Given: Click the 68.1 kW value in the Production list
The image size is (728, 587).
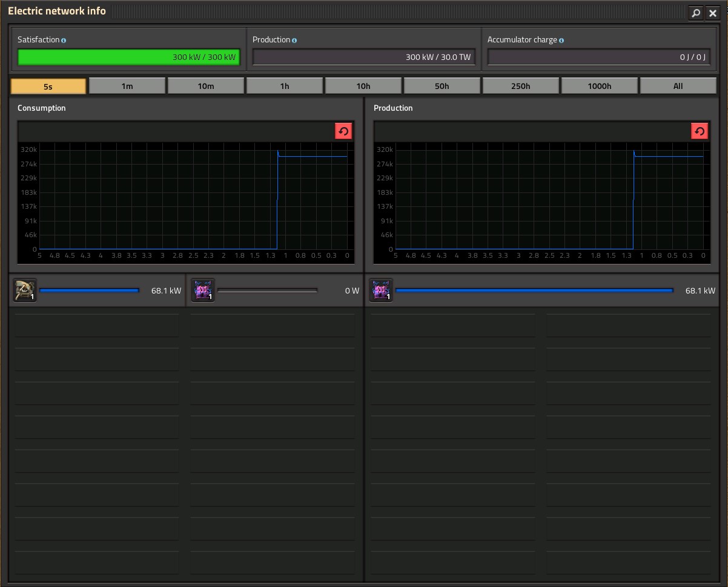Looking at the screenshot, I should coord(700,290).
